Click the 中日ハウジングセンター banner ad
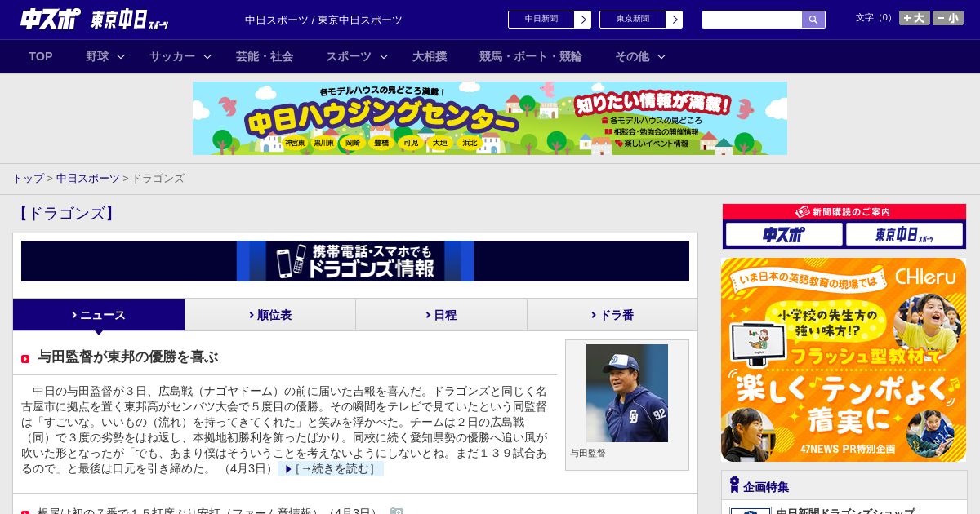980x514 pixels. click(x=490, y=118)
